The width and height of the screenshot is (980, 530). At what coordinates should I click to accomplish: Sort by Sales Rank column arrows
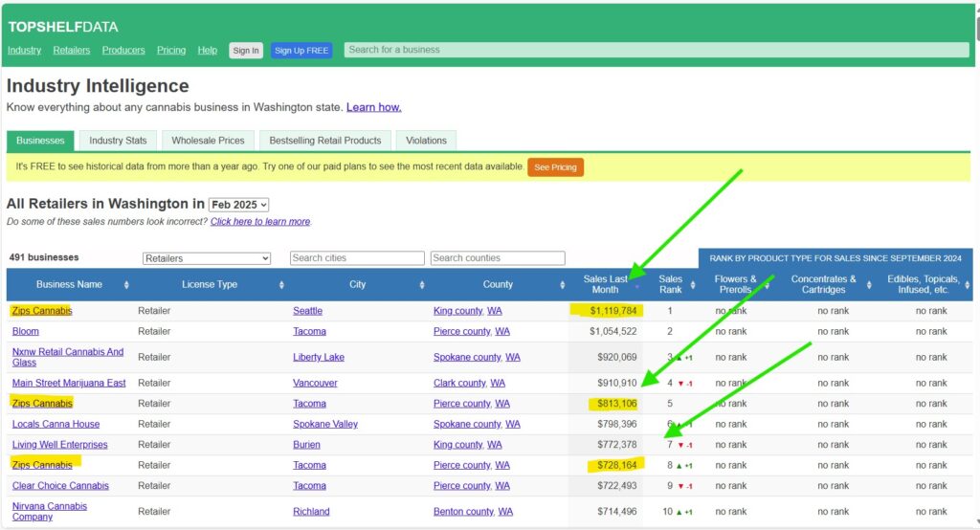click(x=693, y=285)
